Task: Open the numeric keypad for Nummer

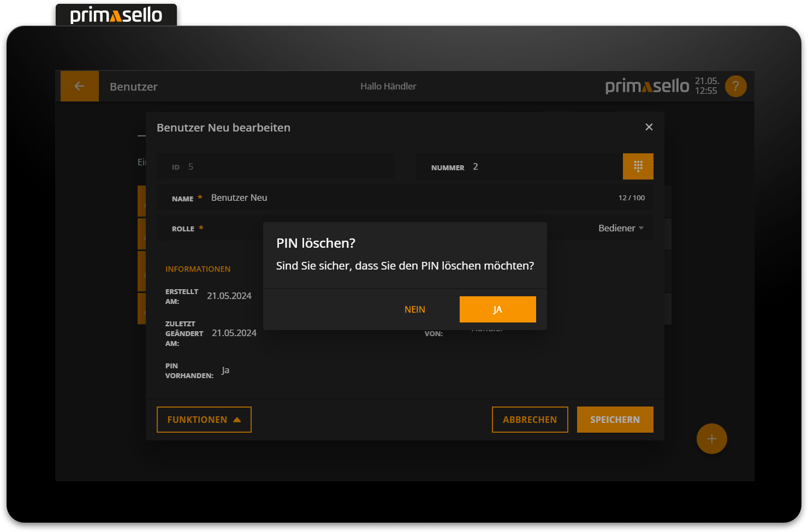Action: pyautogui.click(x=638, y=166)
